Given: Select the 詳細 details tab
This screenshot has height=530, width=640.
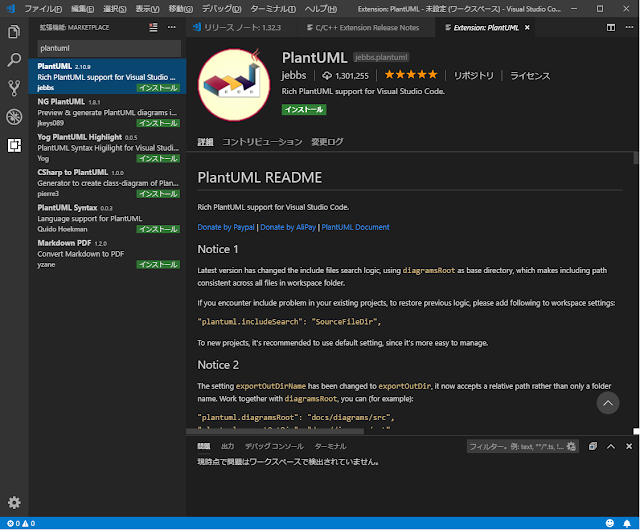Looking at the screenshot, I should (205, 142).
